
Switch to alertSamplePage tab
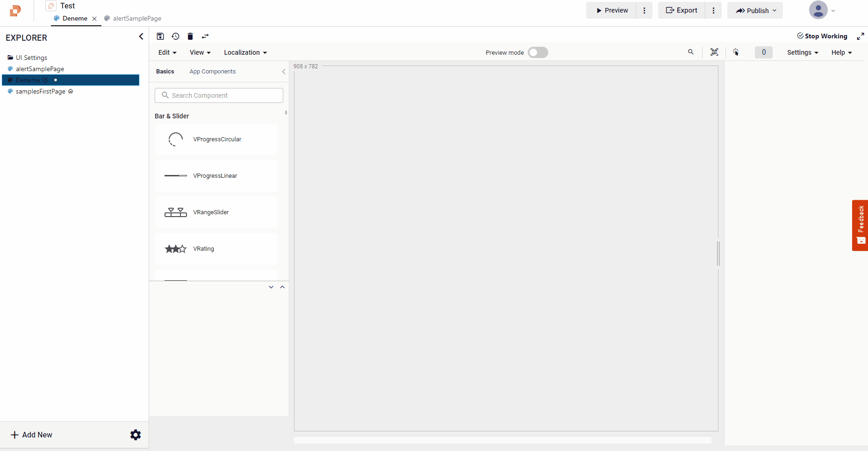[x=136, y=19]
